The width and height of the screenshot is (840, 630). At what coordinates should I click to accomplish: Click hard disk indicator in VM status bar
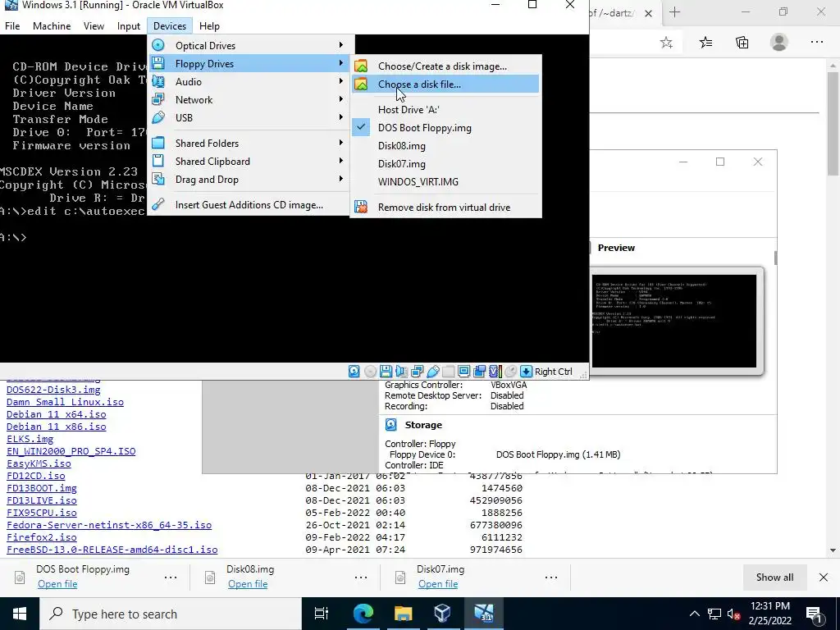pos(354,372)
